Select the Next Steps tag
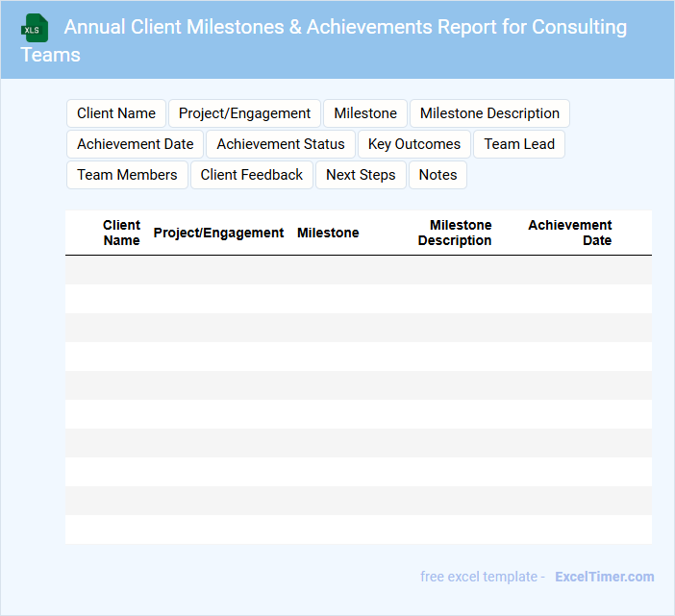The image size is (675, 616). [361, 175]
